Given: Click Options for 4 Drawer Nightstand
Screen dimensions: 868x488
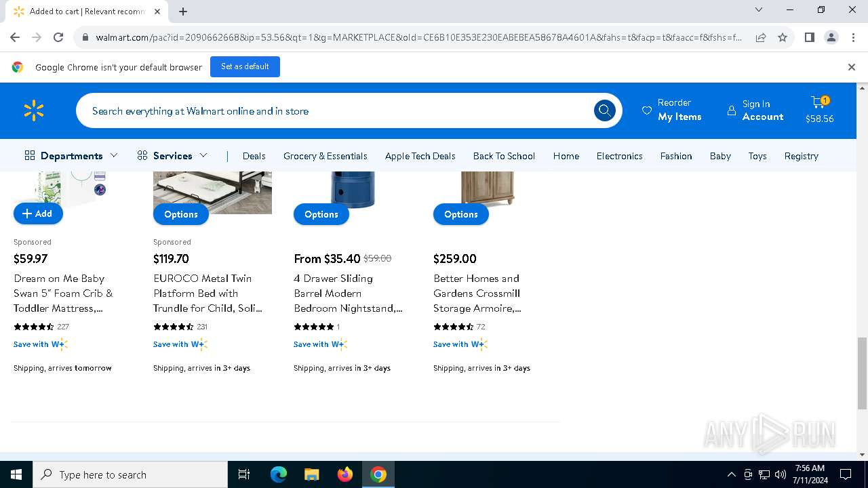Looking at the screenshot, I should pos(321,214).
